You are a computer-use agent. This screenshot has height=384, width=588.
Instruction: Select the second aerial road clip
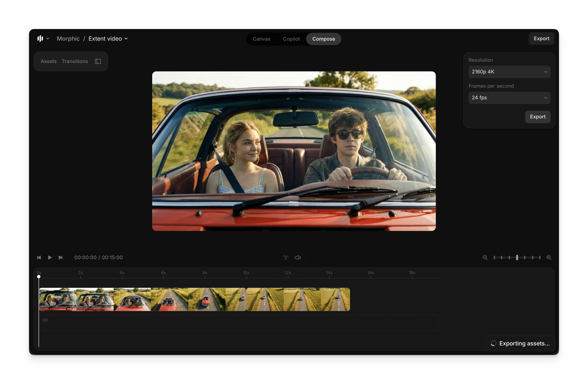coord(298,299)
